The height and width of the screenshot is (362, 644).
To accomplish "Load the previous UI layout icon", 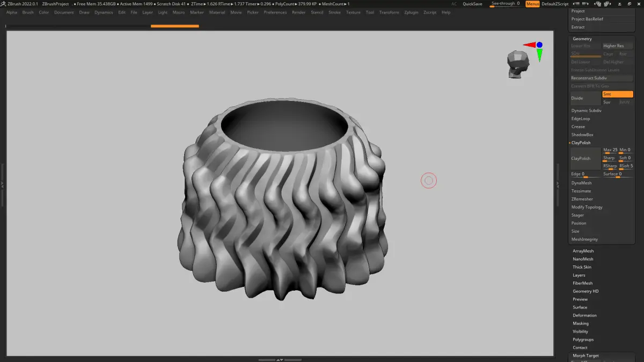I will tap(598, 4).
